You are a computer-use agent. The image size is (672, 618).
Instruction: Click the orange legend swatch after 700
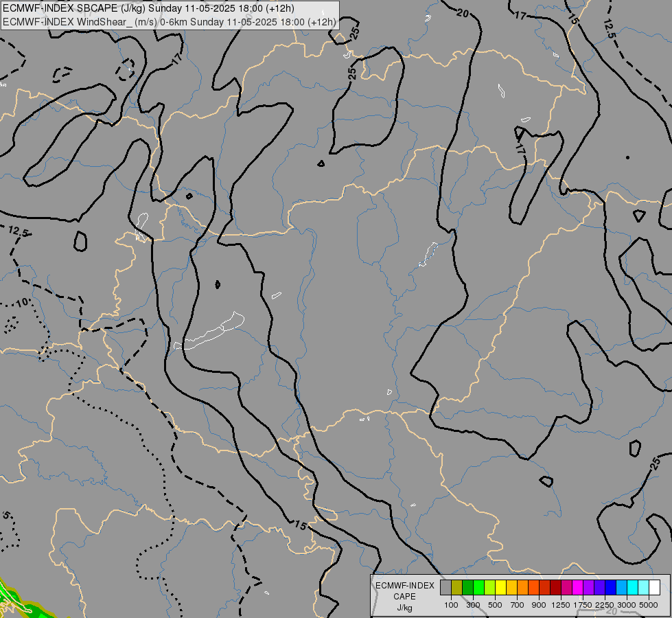pos(523,588)
